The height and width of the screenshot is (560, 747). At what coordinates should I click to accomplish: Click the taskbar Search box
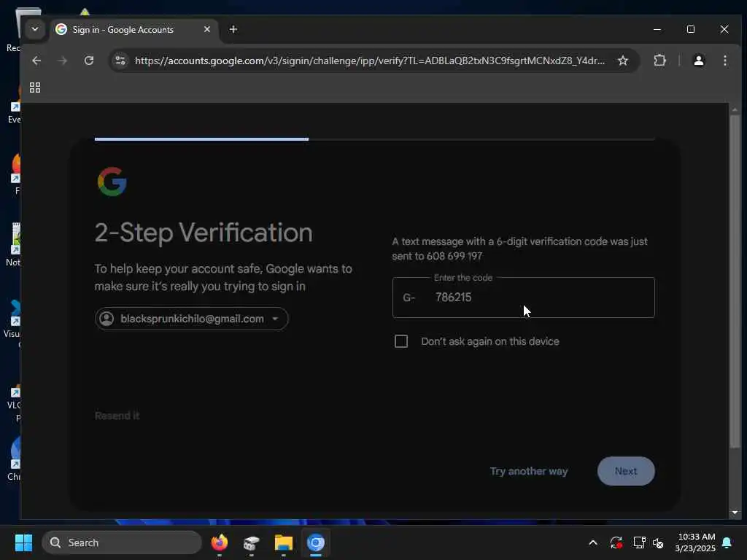[x=122, y=542]
